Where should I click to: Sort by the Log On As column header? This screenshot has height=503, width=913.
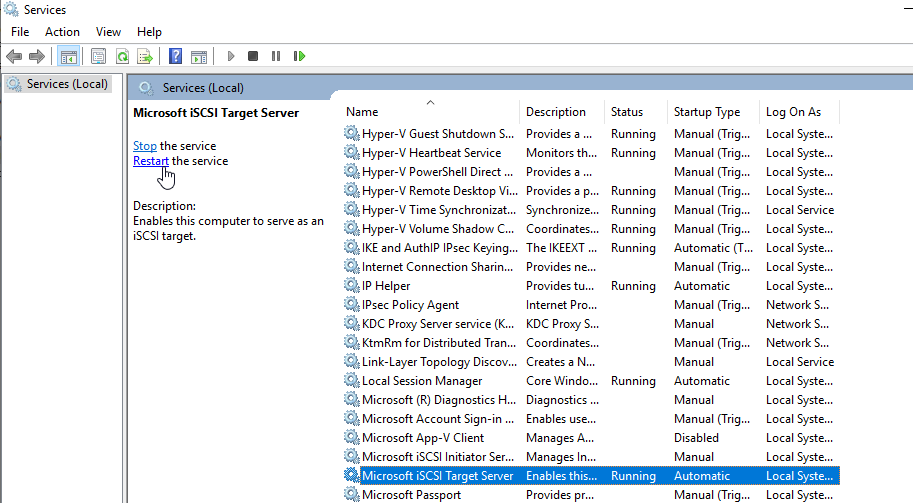pos(799,112)
